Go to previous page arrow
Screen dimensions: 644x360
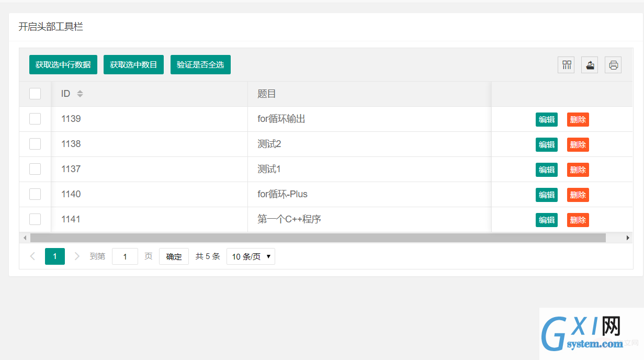tap(32, 256)
